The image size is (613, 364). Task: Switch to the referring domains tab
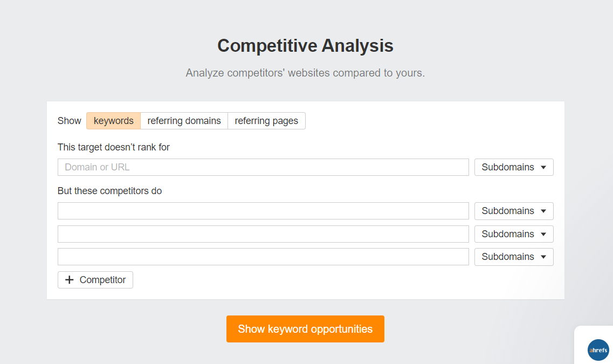point(184,121)
